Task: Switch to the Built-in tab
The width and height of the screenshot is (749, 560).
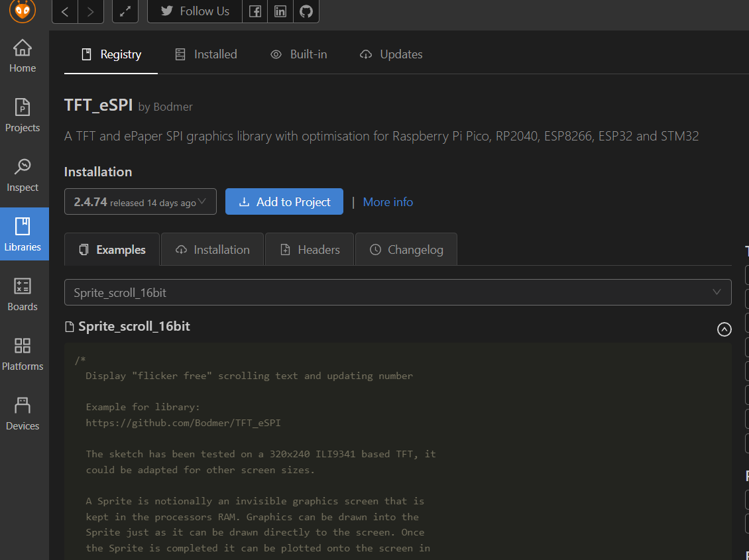Action: pyautogui.click(x=298, y=54)
